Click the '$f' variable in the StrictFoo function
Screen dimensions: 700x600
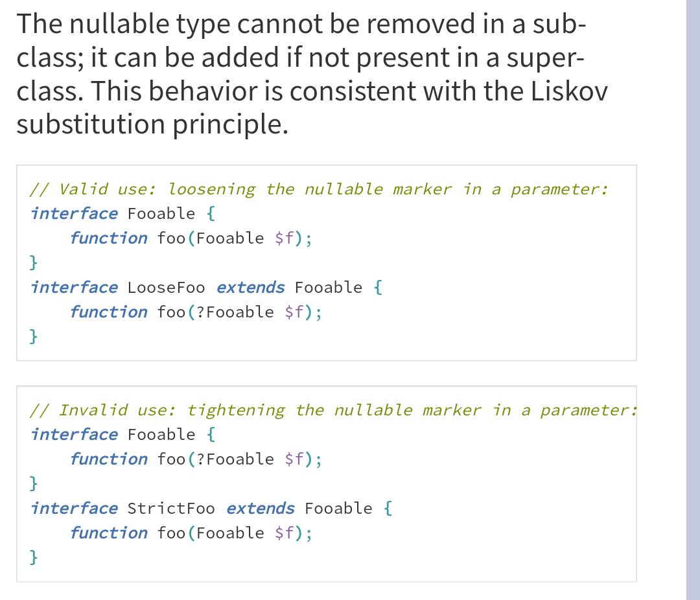click(x=285, y=533)
